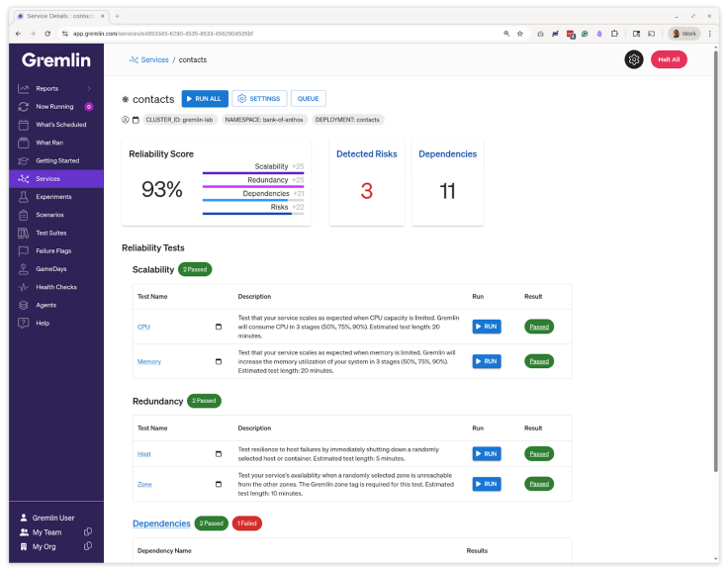Open the Work profile menu in browser
This screenshot has width=728, height=573.
point(682,33)
